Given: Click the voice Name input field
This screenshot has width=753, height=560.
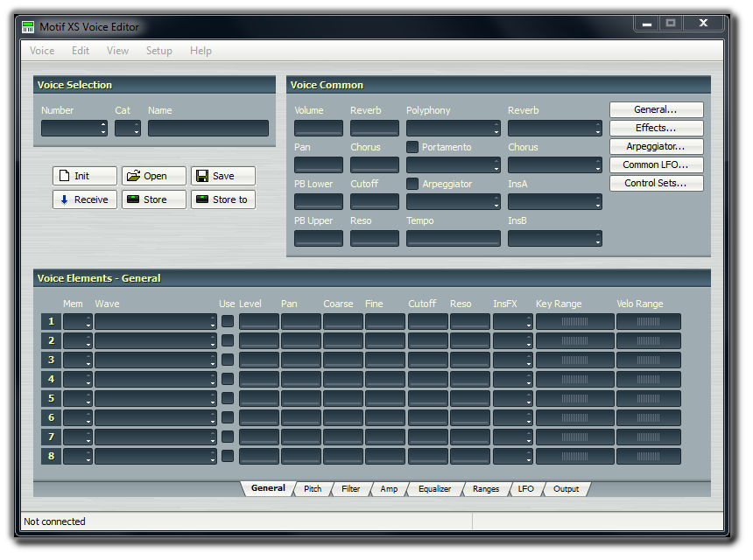Looking at the screenshot, I should point(208,128).
